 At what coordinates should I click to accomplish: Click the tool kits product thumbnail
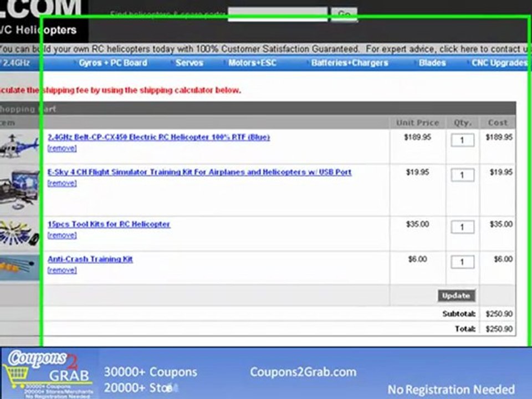click(19, 233)
